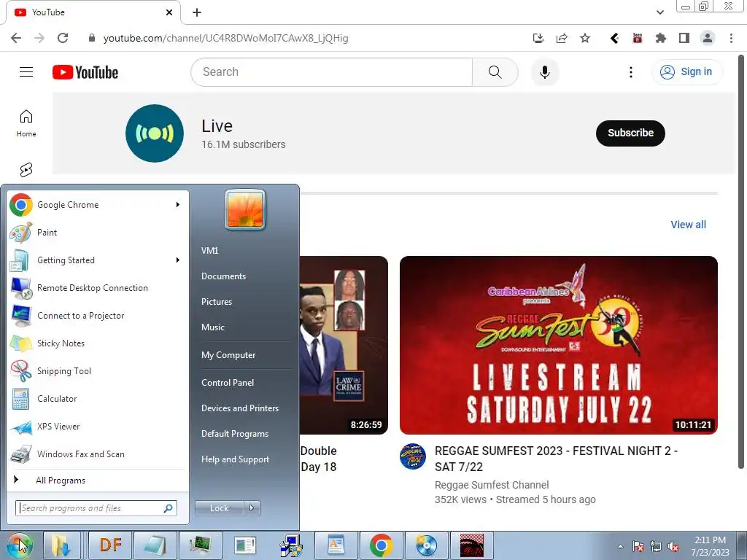Bookmark this page with the star

(x=585, y=38)
